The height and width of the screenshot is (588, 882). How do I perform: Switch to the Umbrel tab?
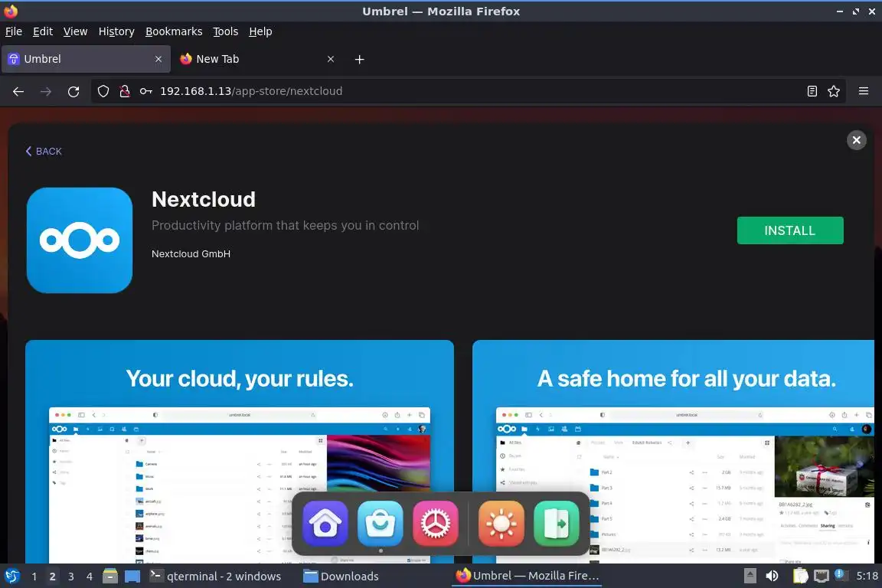coord(86,59)
